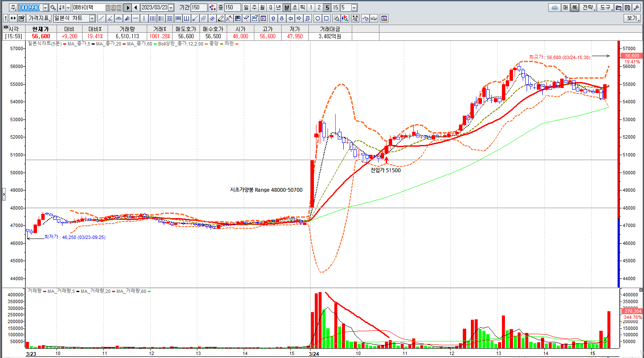The image size is (644, 358).
Task: Insert an up arrow marker
Action: pos(273,18)
